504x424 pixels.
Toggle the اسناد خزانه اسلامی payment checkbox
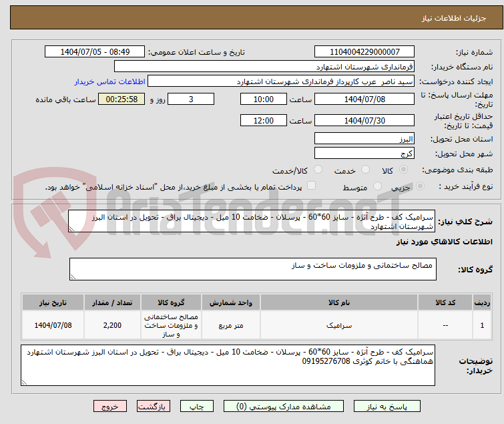tap(311, 186)
